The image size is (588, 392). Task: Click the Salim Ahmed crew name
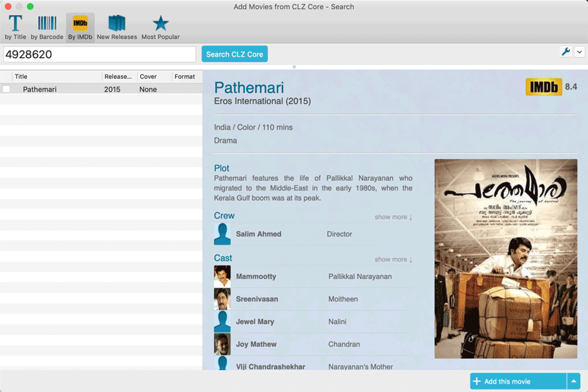[x=258, y=234]
